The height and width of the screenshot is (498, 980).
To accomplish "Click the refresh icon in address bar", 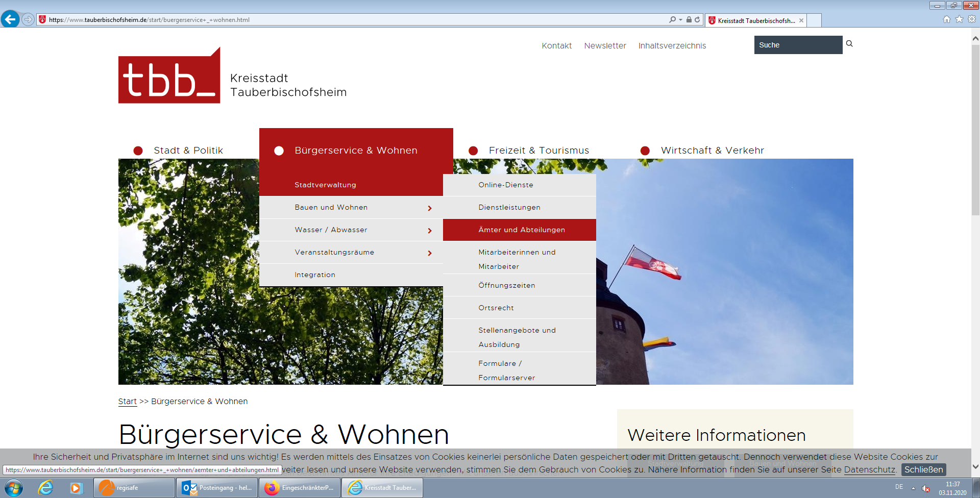I will (697, 19).
